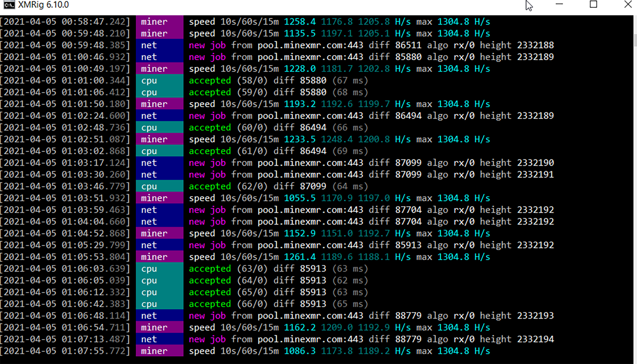Click pool.minexmr.com:443 on the diff 86511 line
Viewport: 637px width, 364px height.
point(310,45)
